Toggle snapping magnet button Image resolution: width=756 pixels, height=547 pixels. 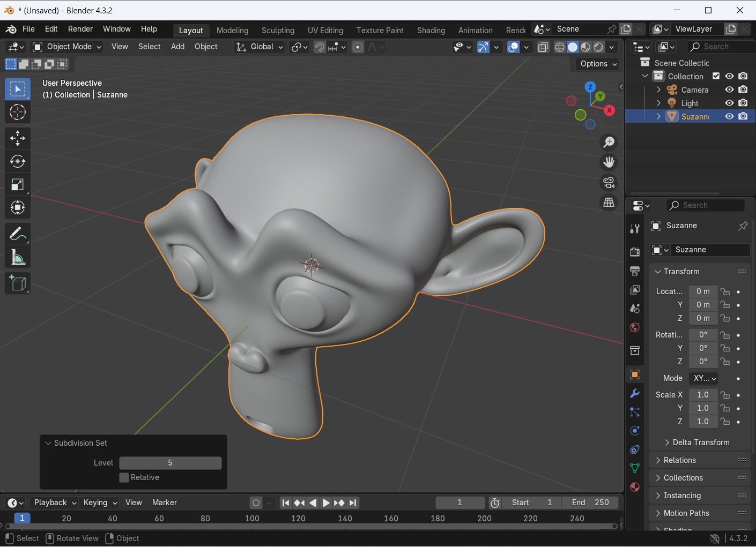pyautogui.click(x=320, y=47)
